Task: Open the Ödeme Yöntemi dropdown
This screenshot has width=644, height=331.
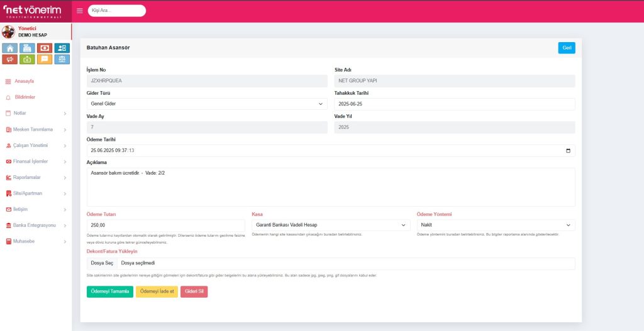Action: pyautogui.click(x=496, y=225)
